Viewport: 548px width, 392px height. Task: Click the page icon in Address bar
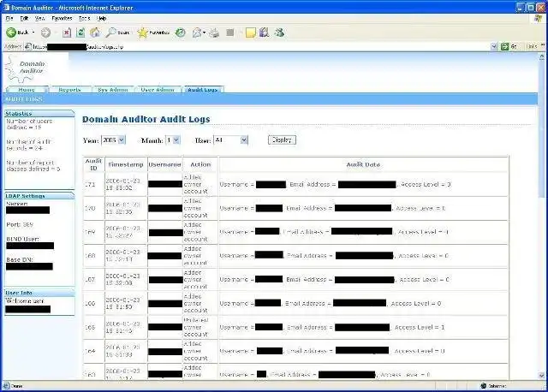point(28,46)
